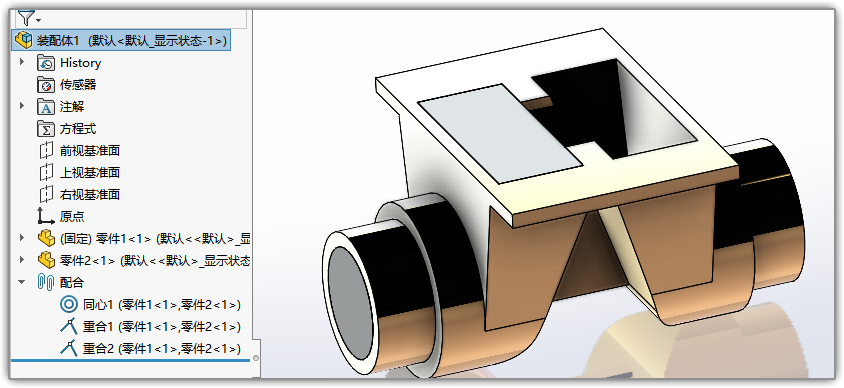Click the 方程式 equations folder icon
The height and width of the screenshot is (388, 844).
(46, 129)
